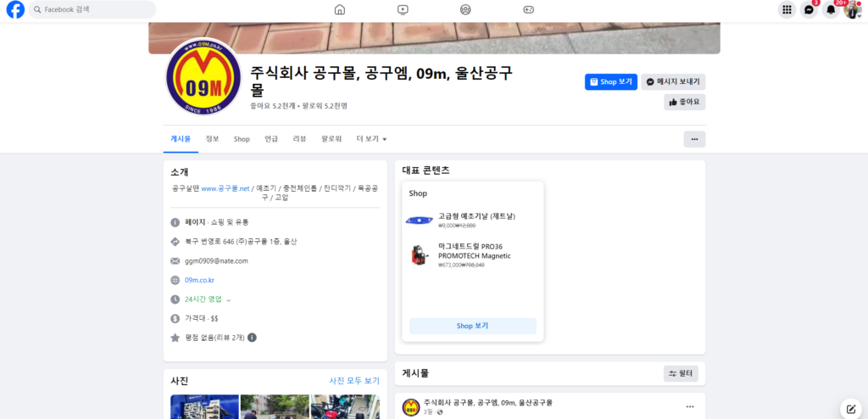Screen dimensions: 868x419
Task: Open the first photo thumbnail in 사진
Action: tap(204, 407)
